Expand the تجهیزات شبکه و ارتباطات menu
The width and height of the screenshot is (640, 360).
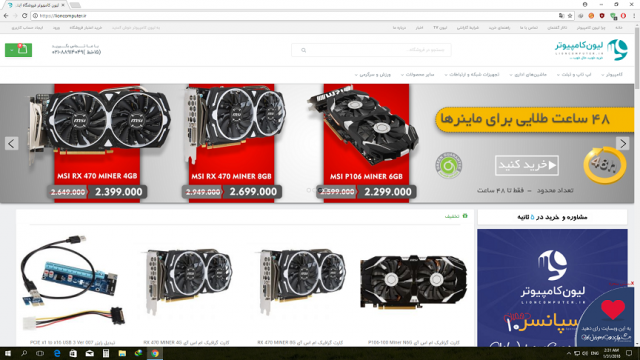click(472, 75)
